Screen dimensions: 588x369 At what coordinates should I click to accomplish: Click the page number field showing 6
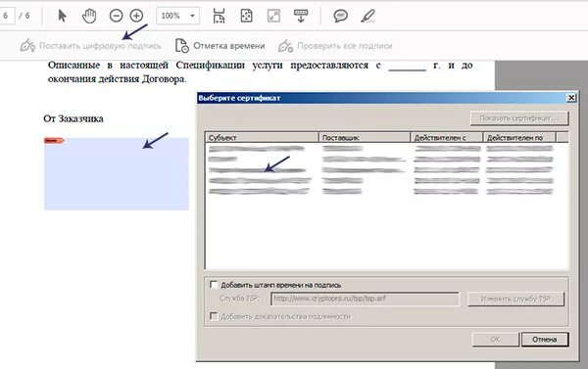pos(7,16)
